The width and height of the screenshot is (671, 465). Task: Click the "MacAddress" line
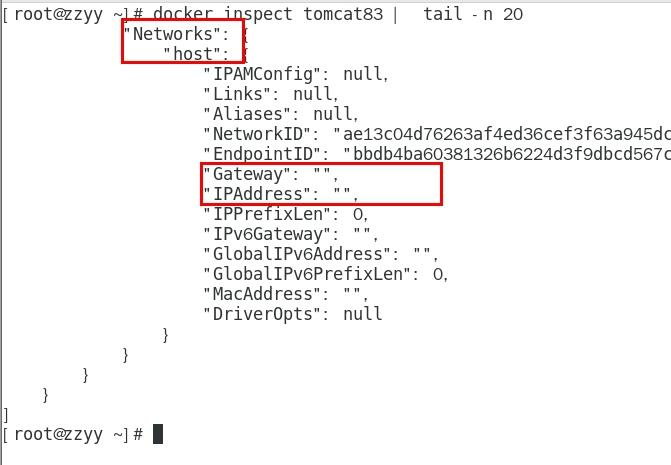286,294
